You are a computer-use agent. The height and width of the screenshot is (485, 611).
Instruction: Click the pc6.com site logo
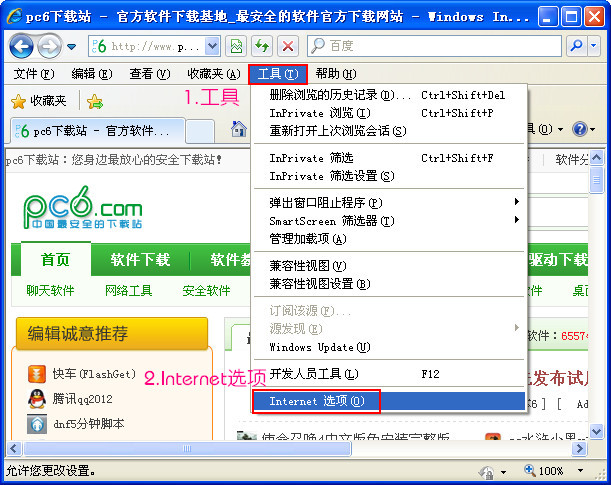click(x=83, y=207)
